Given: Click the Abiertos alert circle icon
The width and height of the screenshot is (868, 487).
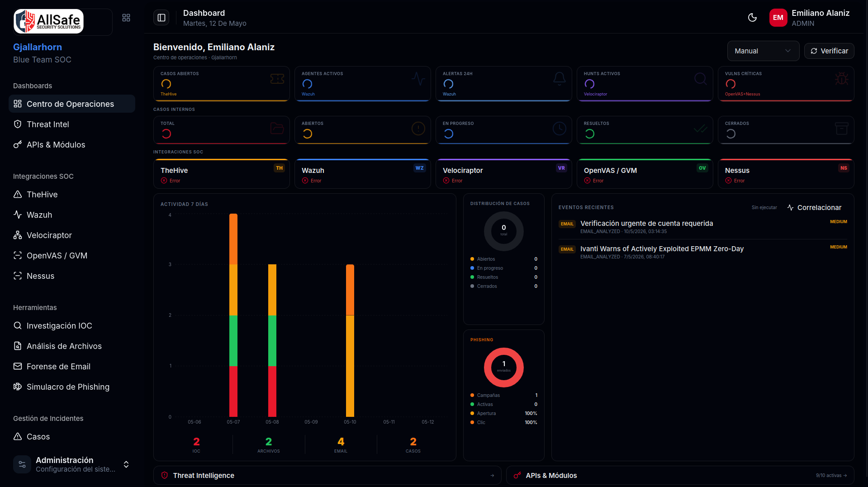Looking at the screenshot, I should (418, 129).
